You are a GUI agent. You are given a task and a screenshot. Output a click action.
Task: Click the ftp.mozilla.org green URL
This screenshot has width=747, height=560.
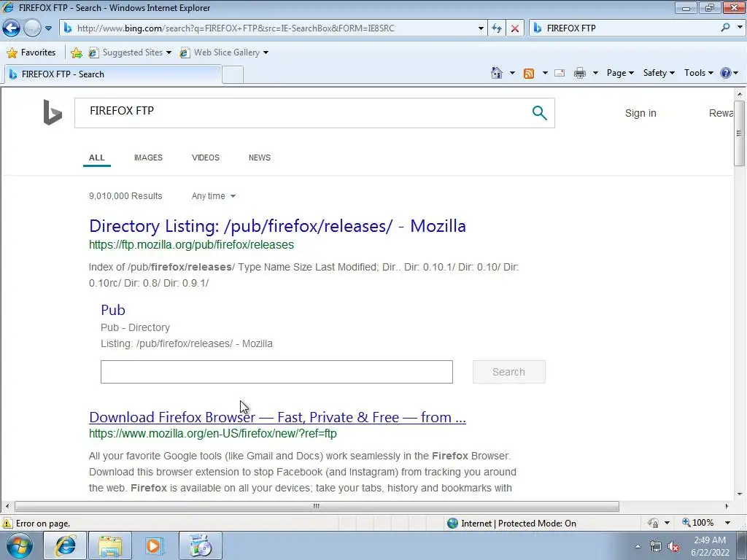[192, 245]
